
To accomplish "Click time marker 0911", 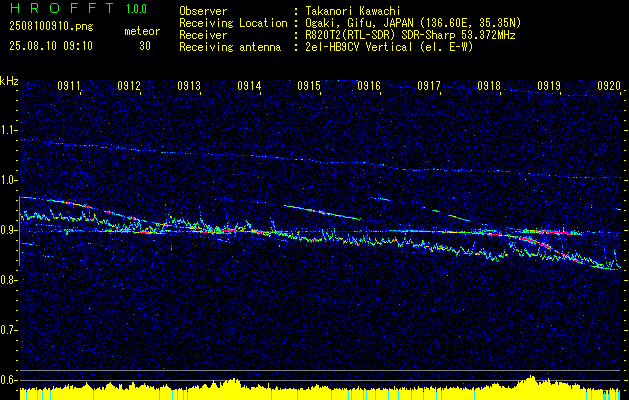I will pyautogui.click(x=69, y=85).
